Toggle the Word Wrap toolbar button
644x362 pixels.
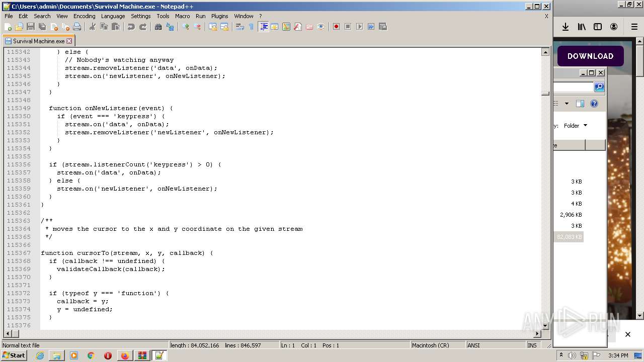click(x=240, y=27)
